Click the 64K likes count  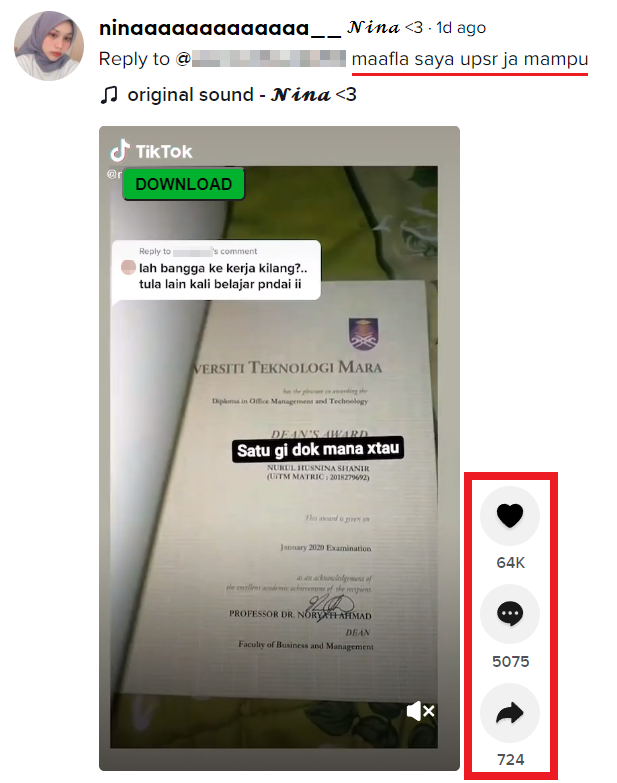[510, 563]
